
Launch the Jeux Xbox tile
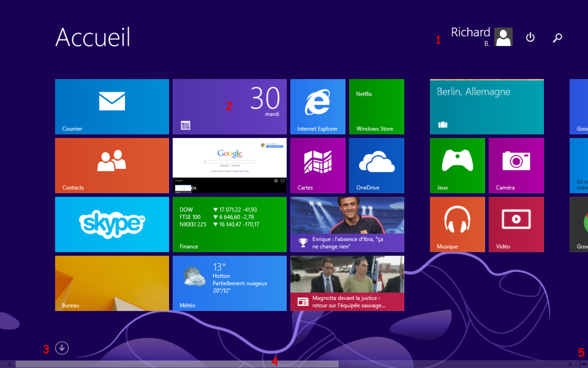click(457, 165)
